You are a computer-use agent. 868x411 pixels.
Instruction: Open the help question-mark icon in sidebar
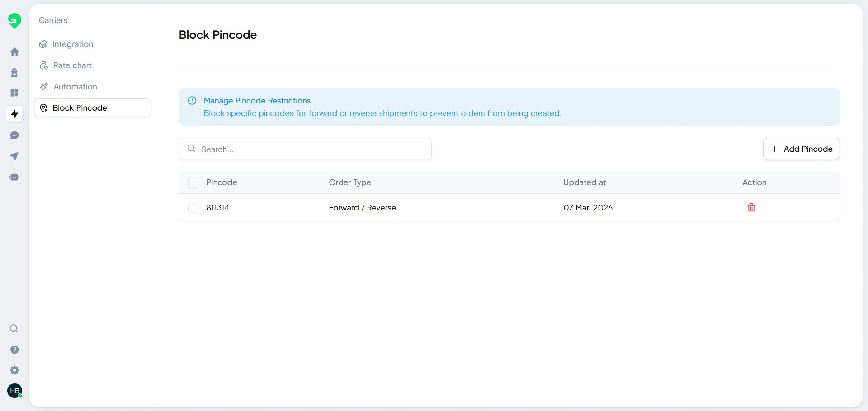point(14,350)
